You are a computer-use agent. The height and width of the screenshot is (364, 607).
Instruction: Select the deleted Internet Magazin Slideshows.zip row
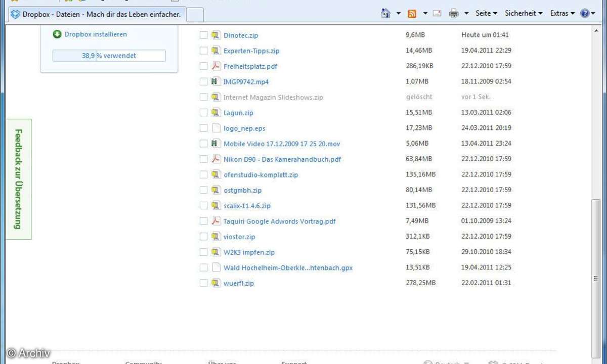coord(356,97)
